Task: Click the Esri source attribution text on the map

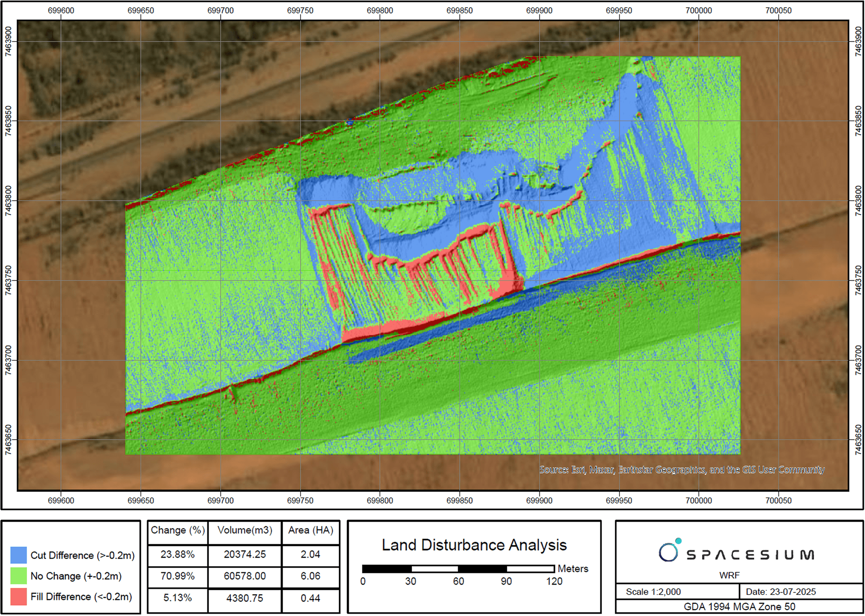Action: (681, 469)
